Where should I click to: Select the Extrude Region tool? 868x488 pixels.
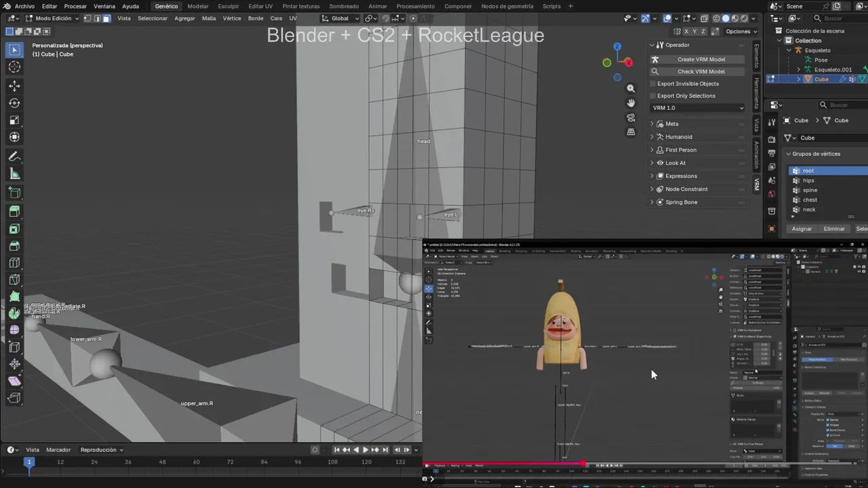(x=14, y=212)
